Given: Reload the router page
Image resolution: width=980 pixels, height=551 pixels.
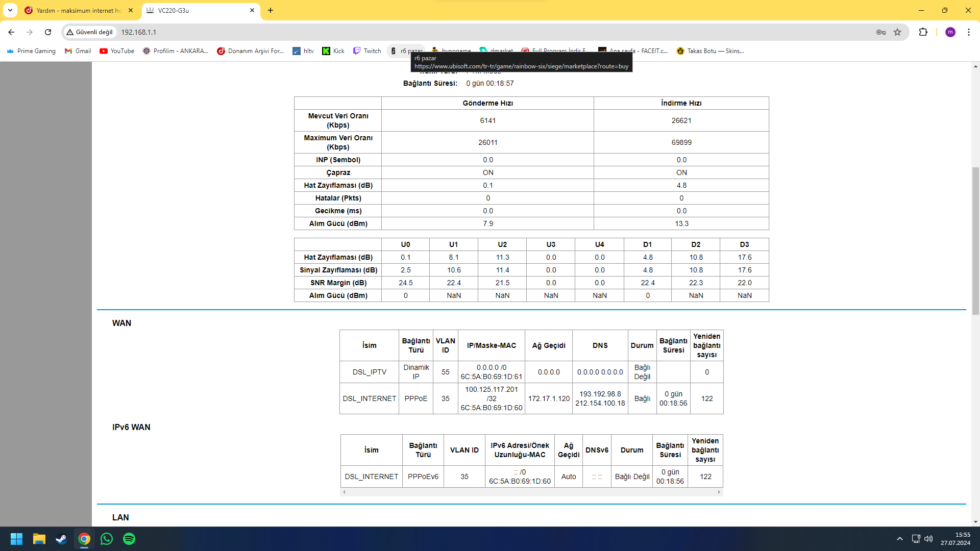Looking at the screenshot, I should [x=48, y=32].
